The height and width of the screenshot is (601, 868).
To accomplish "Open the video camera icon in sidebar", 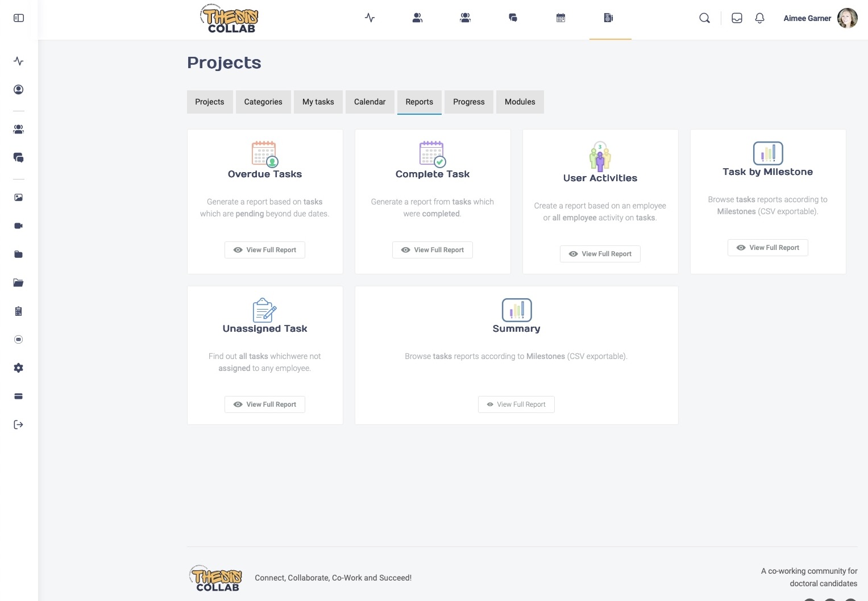I will pyautogui.click(x=19, y=226).
